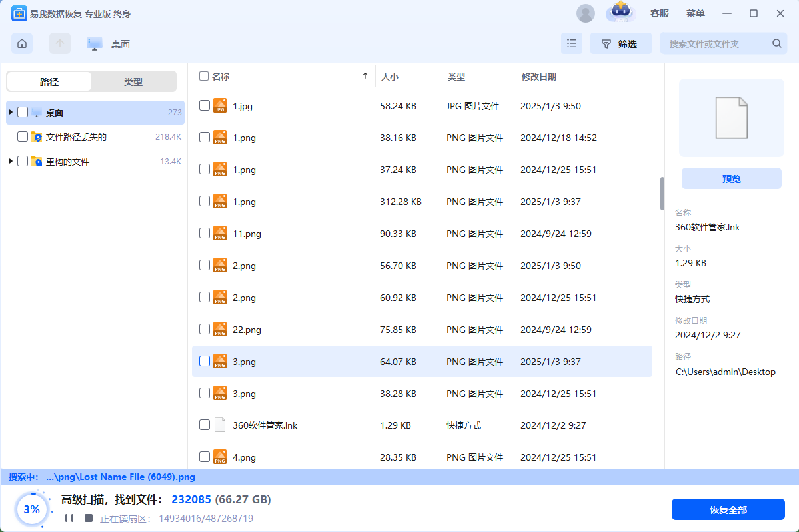Pause the scan with the pause icon
The width and height of the screenshot is (799, 532).
tap(69, 518)
